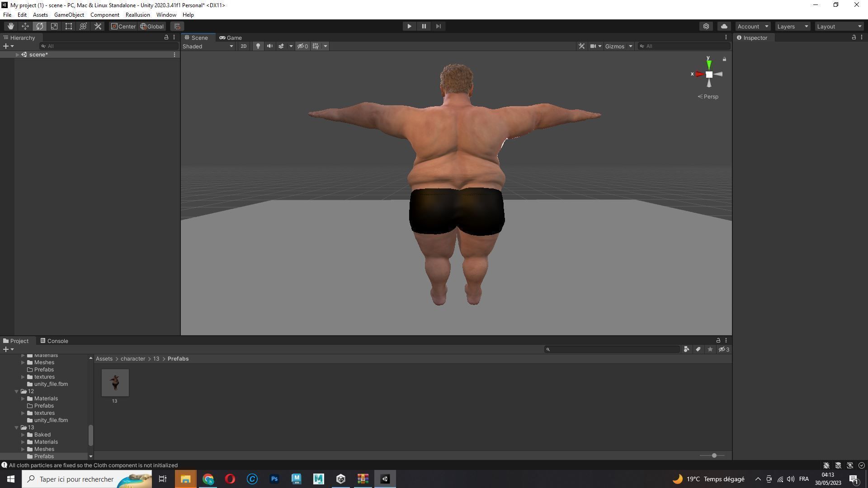Open Windows Start menu
Image resolution: width=868 pixels, height=488 pixels.
tap(11, 479)
